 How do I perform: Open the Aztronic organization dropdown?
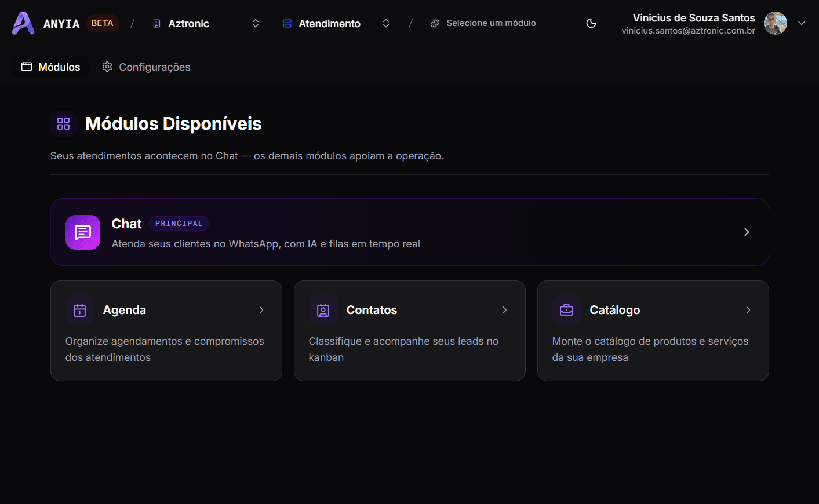point(206,23)
